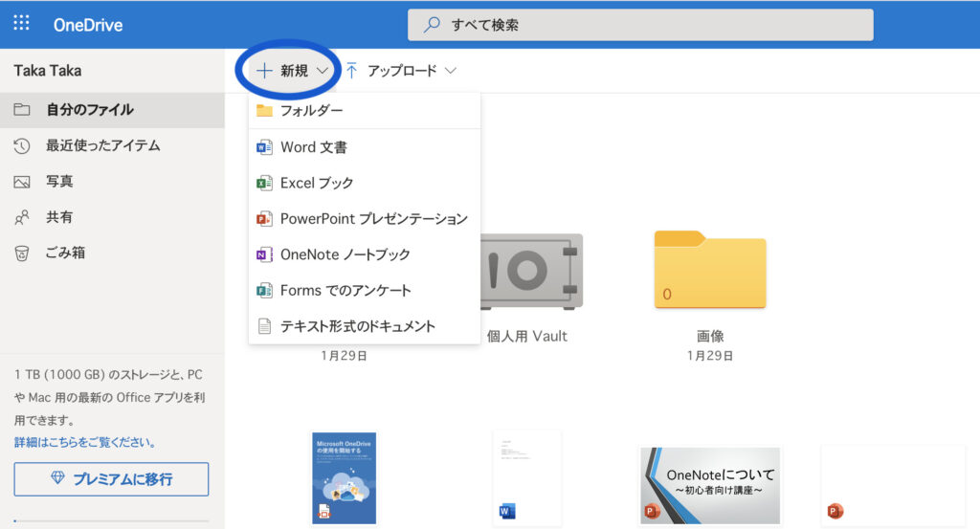Open the 詳細はこちらをご覧ください link
The image size is (980, 529).
(85, 442)
